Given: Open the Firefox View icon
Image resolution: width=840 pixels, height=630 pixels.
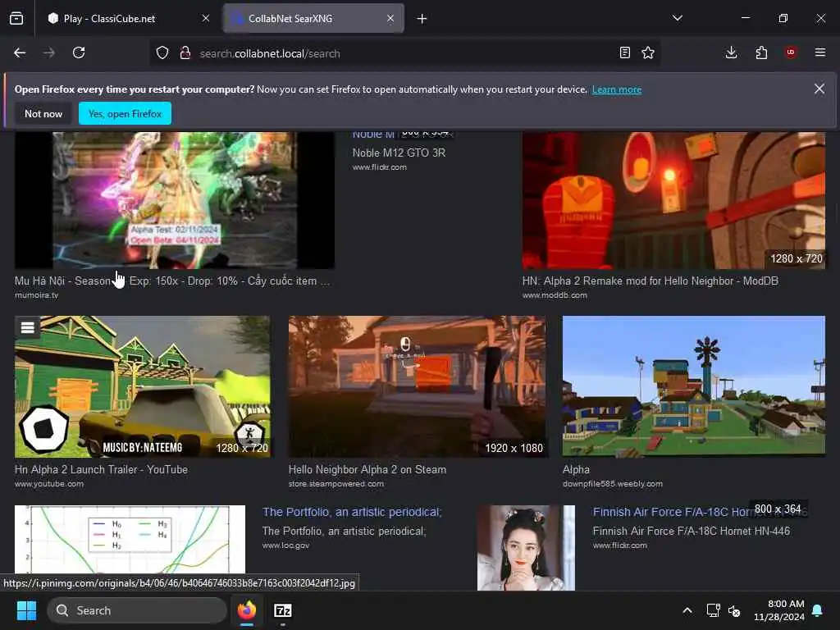Looking at the screenshot, I should (x=16, y=18).
